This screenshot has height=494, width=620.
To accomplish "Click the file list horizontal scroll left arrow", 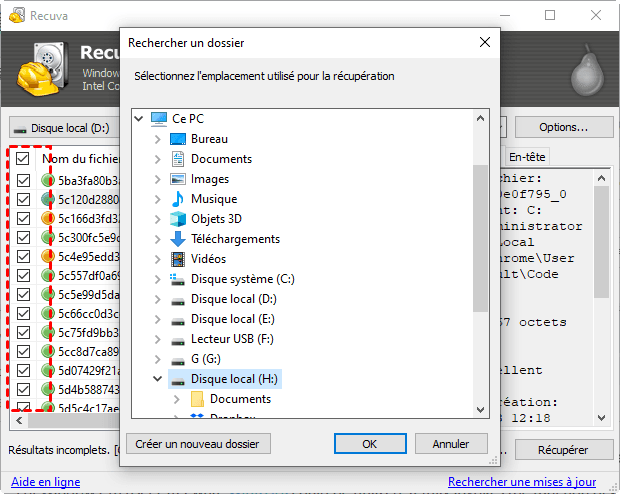I will coord(19,420).
